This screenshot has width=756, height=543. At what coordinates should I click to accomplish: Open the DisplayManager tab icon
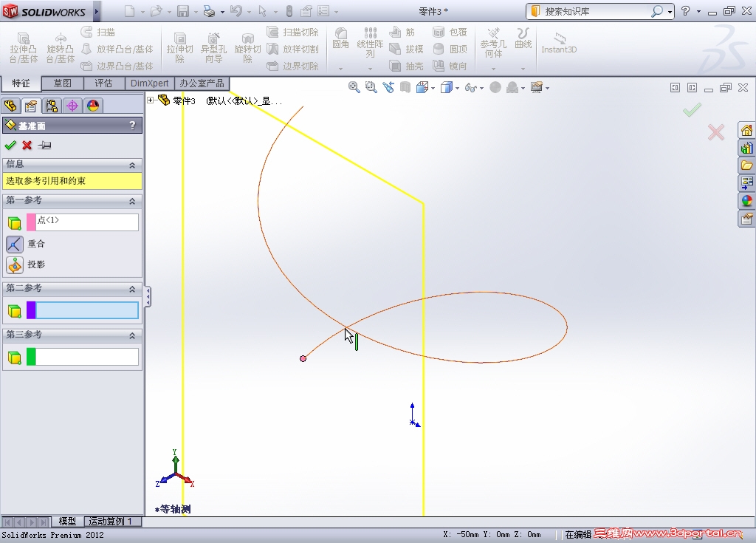click(x=93, y=105)
